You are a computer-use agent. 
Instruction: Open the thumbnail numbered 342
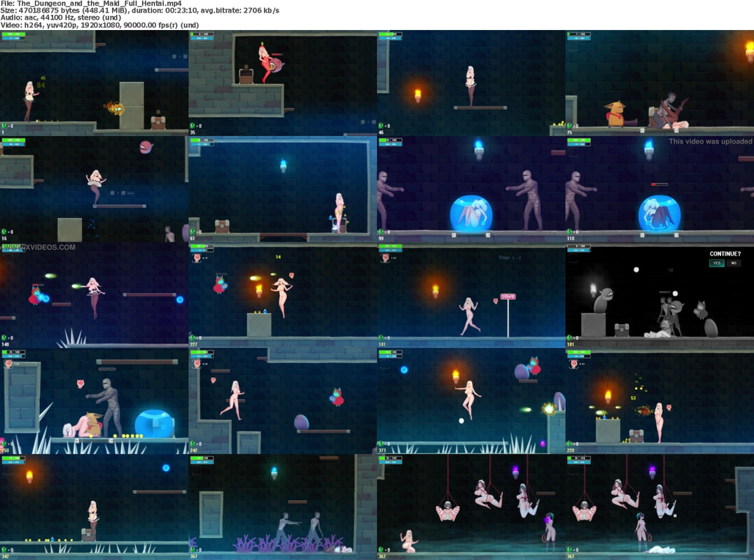95,507
